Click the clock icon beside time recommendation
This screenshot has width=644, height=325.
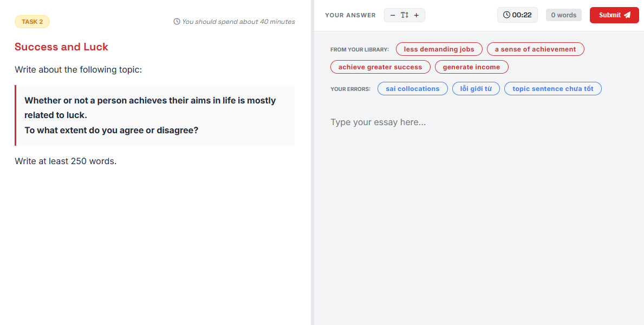click(177, 22)
